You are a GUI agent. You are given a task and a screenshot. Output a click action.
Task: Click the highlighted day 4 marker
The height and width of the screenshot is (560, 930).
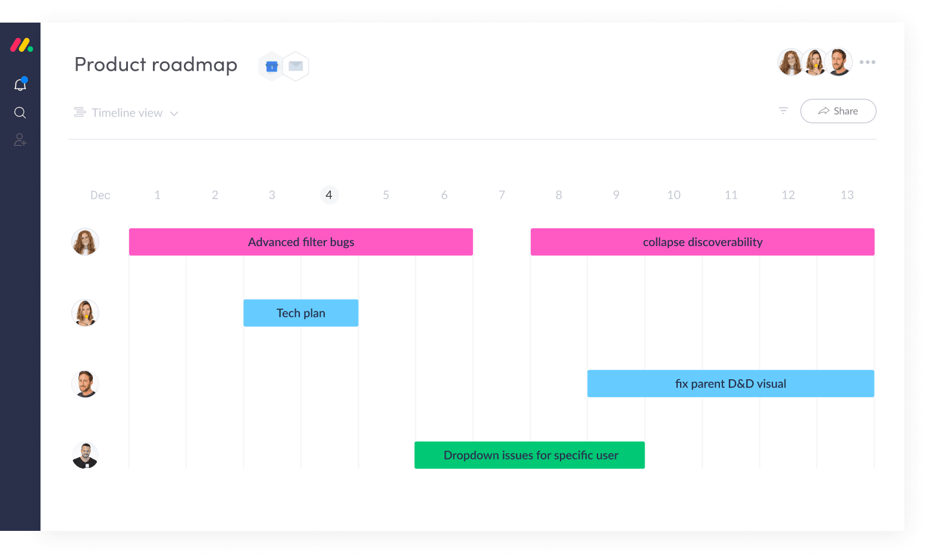pos(329,195)
